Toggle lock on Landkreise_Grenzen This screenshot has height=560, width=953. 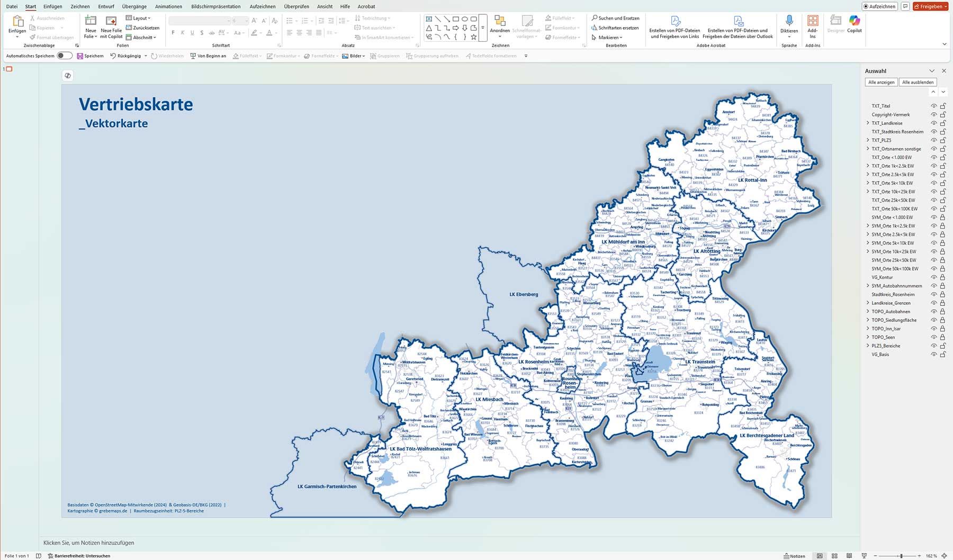(943, 303)
